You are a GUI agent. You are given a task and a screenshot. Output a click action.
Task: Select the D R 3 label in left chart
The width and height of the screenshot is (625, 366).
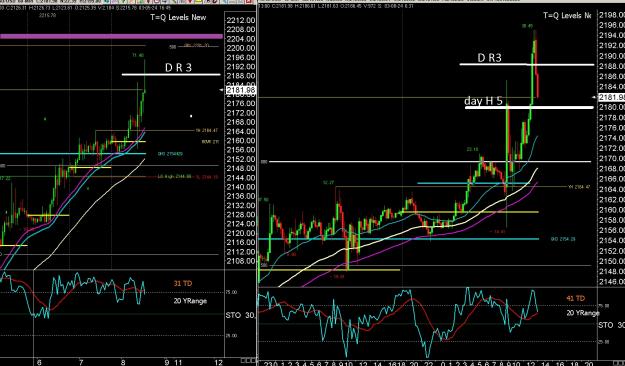click(178, 67)
